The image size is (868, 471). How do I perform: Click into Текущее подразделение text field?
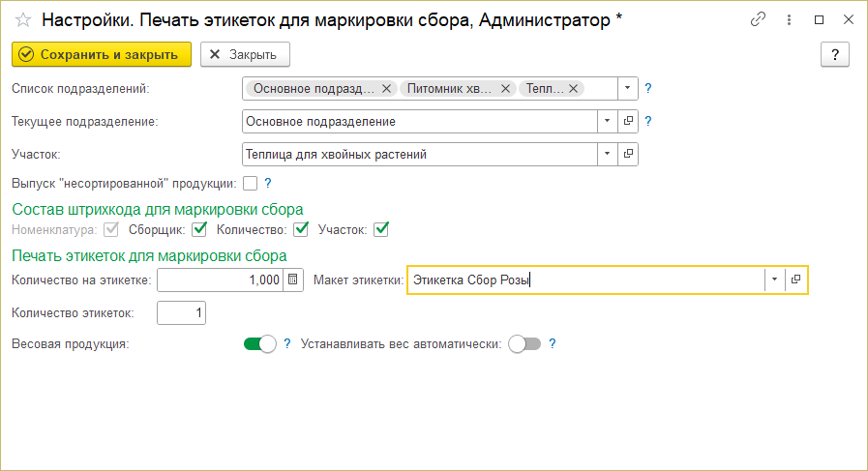420,121
